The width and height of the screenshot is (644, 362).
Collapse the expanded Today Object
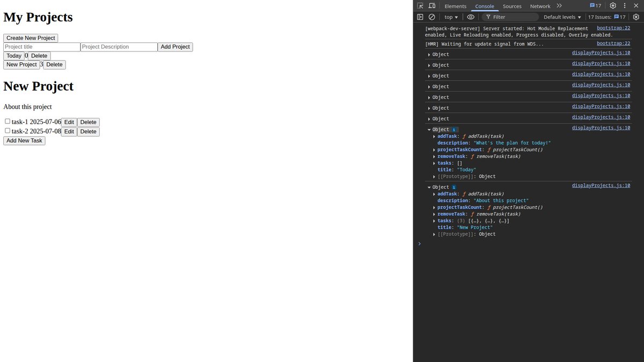pyautogui.click(x=429, y=130)
